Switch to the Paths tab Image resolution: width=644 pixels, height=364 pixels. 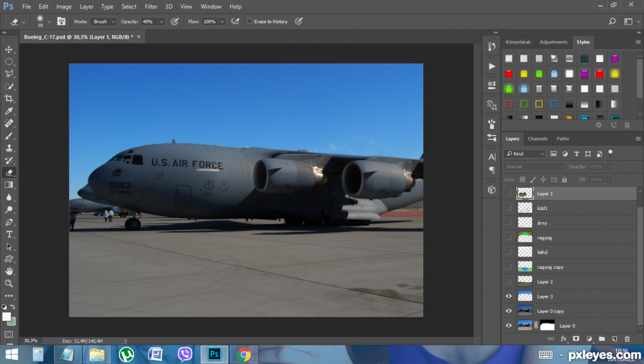pos(563,139)
